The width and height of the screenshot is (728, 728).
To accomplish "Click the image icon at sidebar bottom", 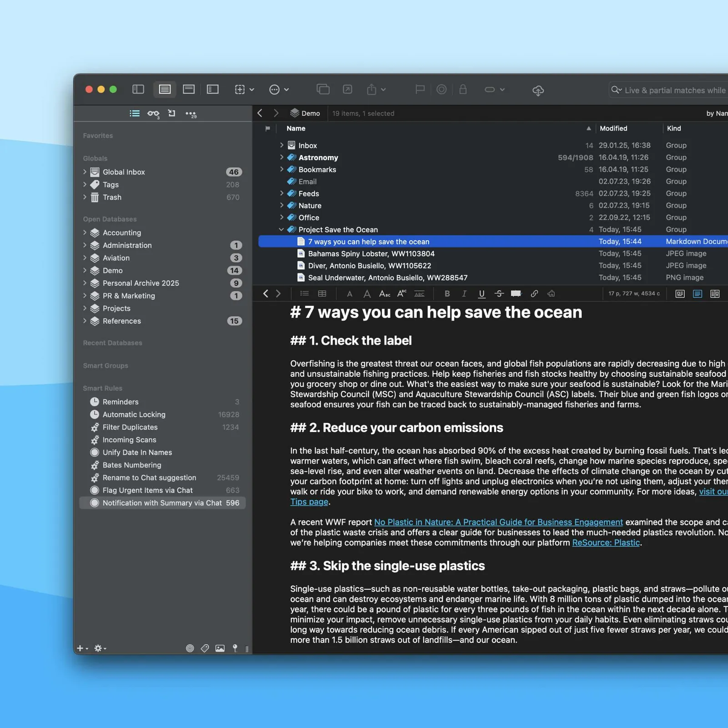I will tap(220, 648).
